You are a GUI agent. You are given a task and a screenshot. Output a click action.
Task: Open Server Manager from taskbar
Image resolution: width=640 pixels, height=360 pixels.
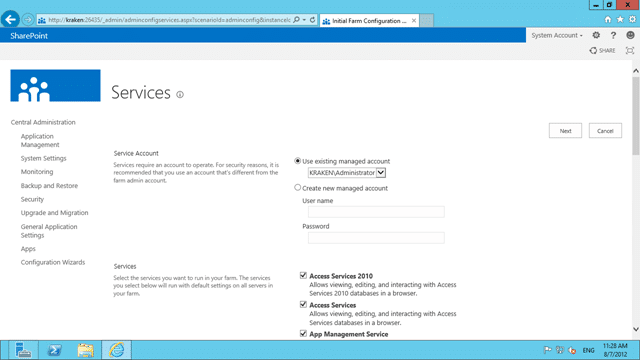point(23,350)
